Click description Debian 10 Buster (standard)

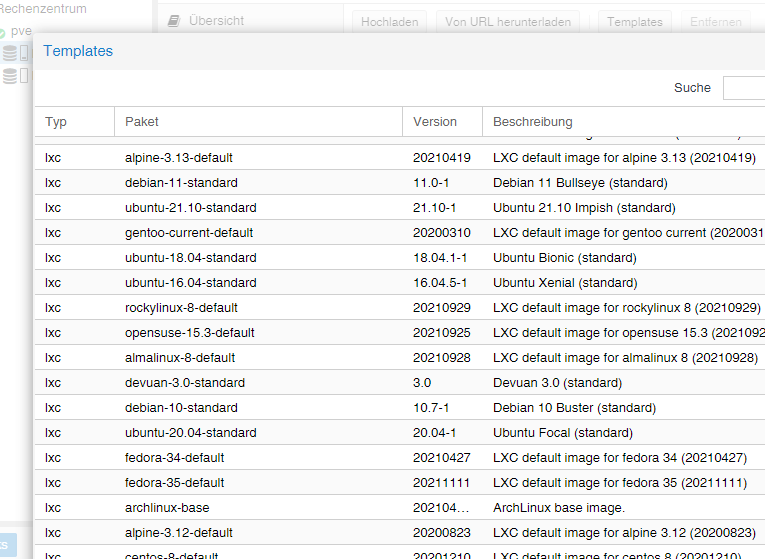pyautogui.click(x=574, y=408)
